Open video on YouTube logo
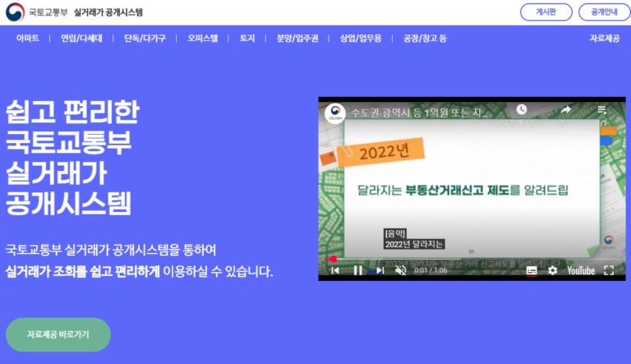 point(581,270)
